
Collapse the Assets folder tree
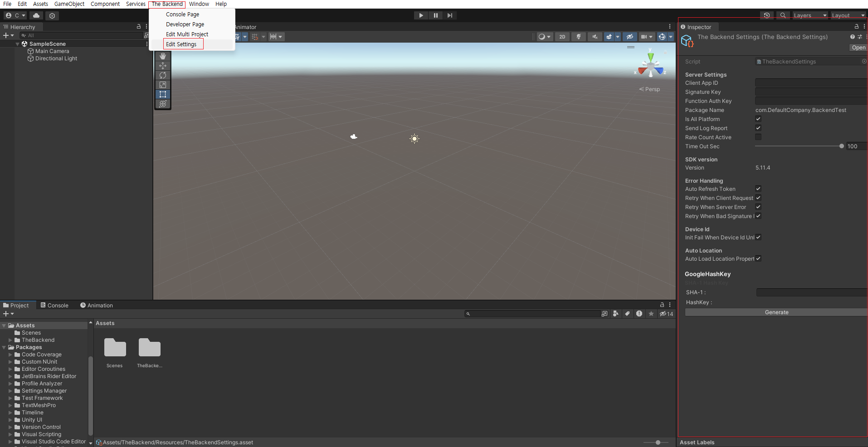click(4, 326)
